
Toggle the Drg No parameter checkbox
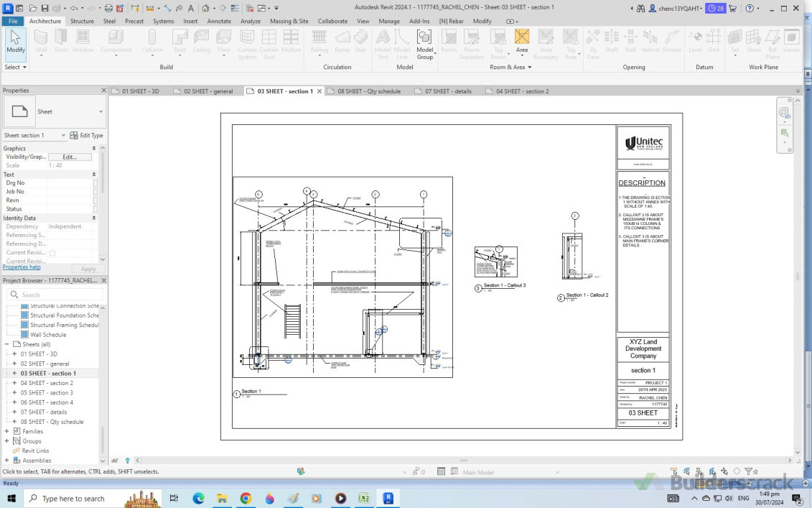(95, 183)
